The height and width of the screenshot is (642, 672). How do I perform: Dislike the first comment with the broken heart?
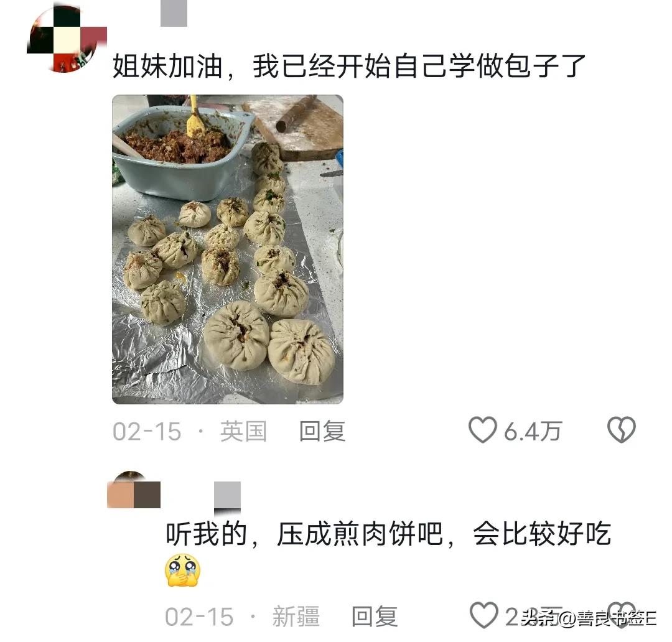[x=622, y=429]
